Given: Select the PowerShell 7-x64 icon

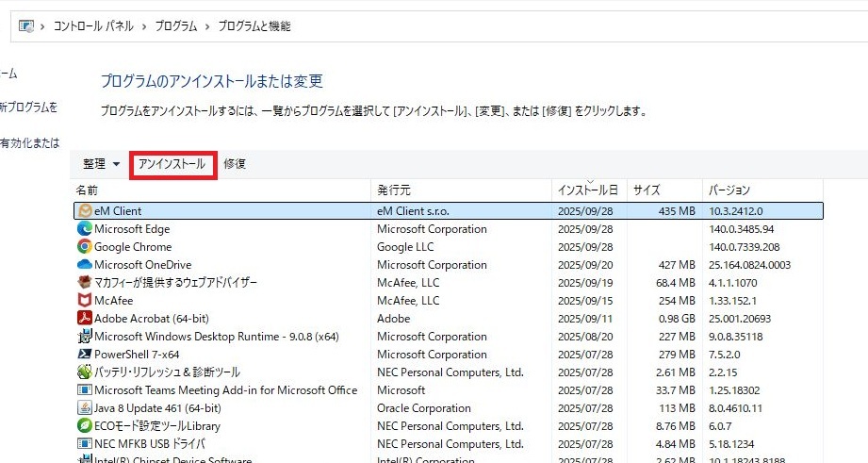Looking at the screenshot, I should pos(85,355).
